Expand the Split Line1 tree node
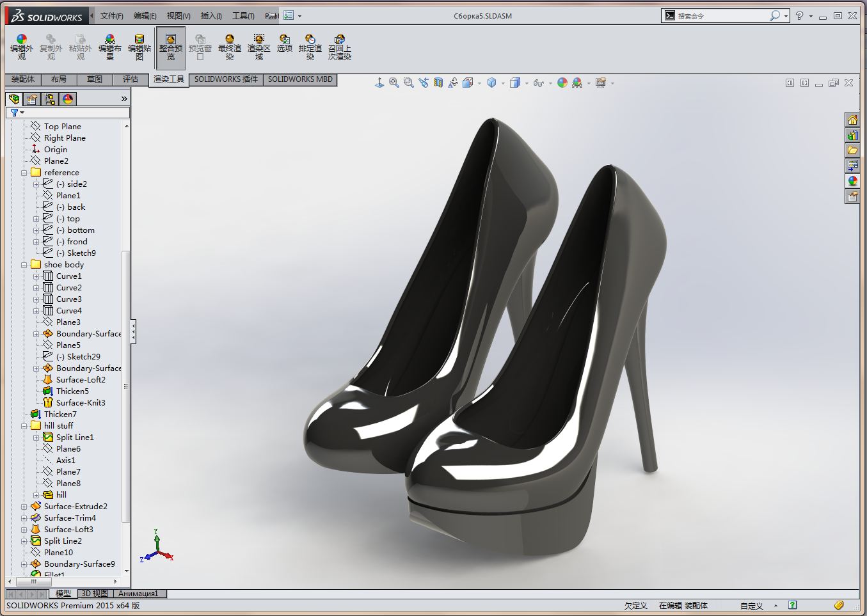867x616 pixels. (36, 438)
